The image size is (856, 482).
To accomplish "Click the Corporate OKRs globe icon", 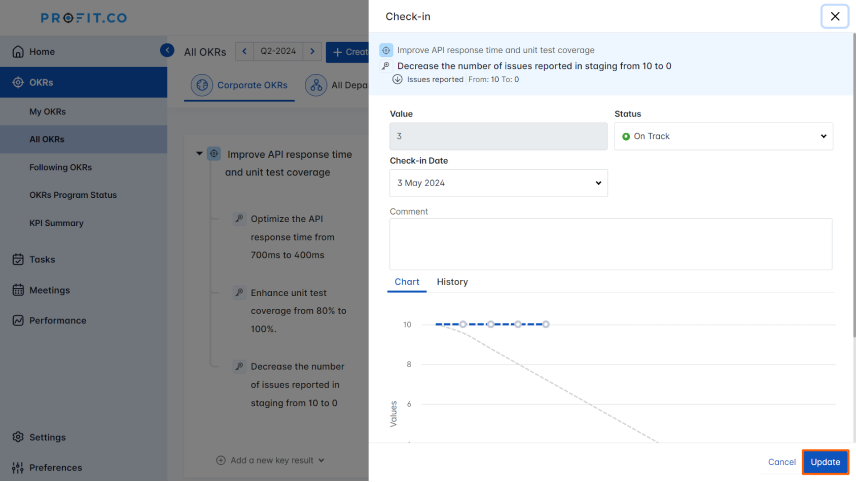I will [x=202, y=85].
